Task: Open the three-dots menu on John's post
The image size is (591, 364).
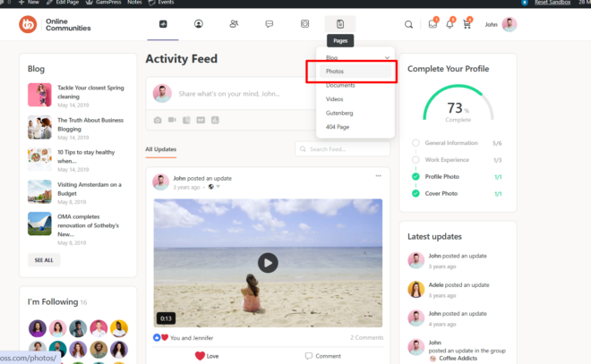Action: [x=378, y=176]
